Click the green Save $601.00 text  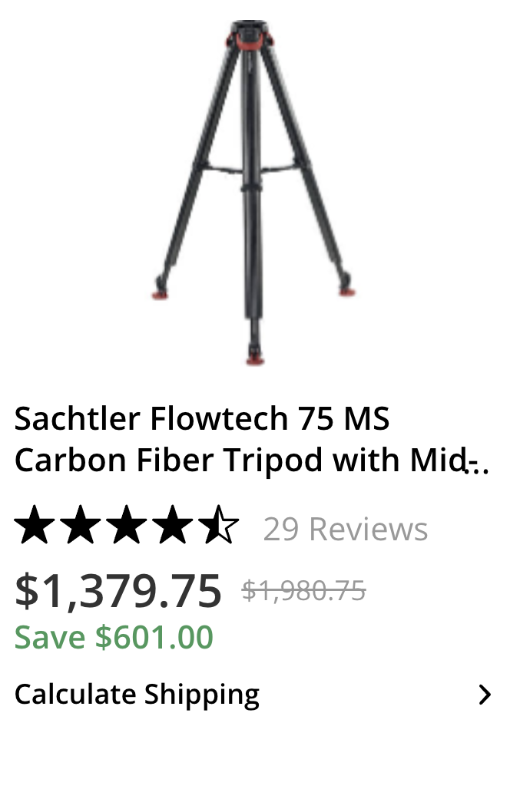(x=114, y=637)
